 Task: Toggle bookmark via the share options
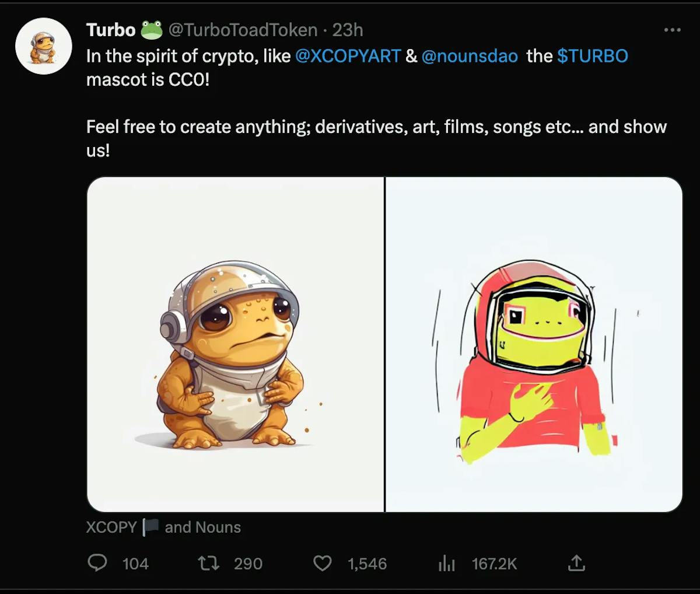point(577,563)
